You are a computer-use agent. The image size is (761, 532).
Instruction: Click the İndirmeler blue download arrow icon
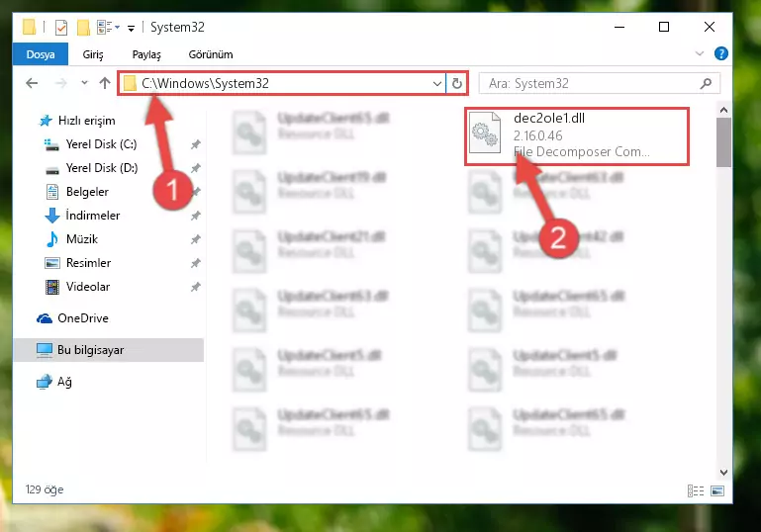click(x=51, y=216)
